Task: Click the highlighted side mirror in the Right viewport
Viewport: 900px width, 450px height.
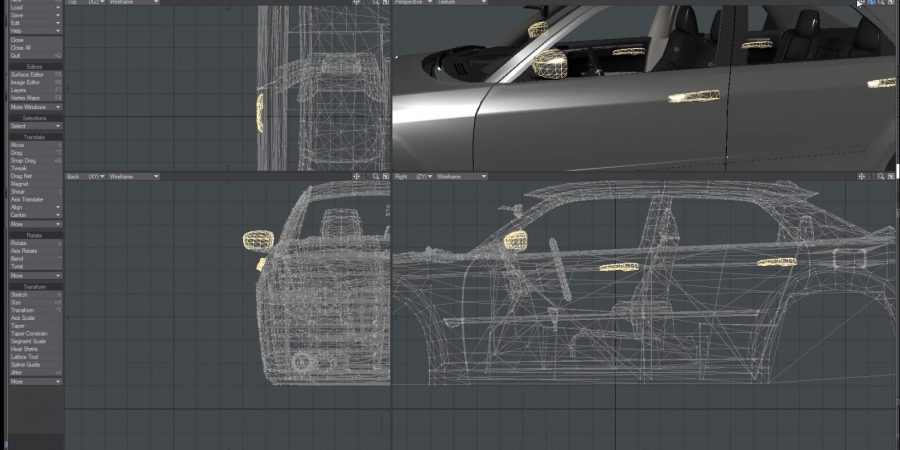Action: 516,240
